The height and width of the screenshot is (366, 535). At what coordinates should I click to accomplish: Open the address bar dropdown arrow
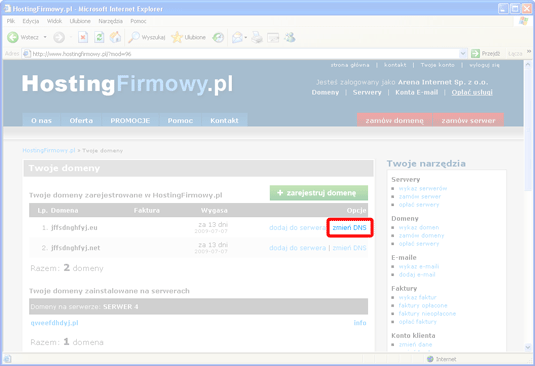point(463,54)
